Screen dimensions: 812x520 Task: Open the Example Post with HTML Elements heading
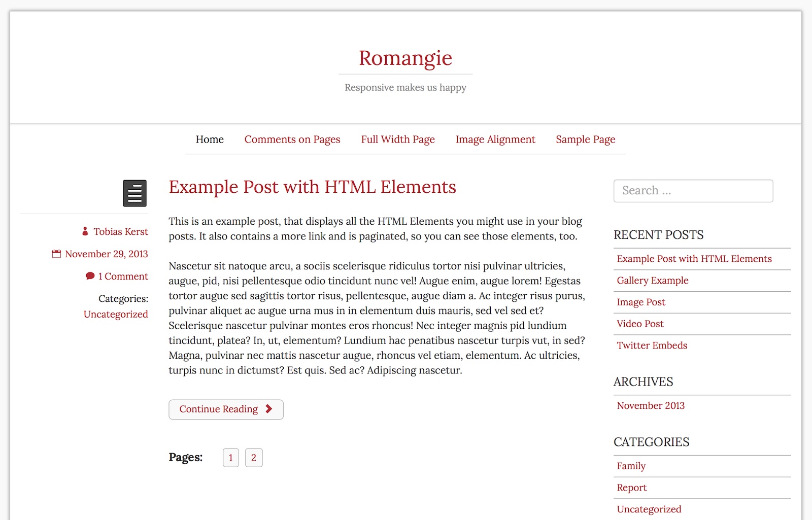(312, 187)
